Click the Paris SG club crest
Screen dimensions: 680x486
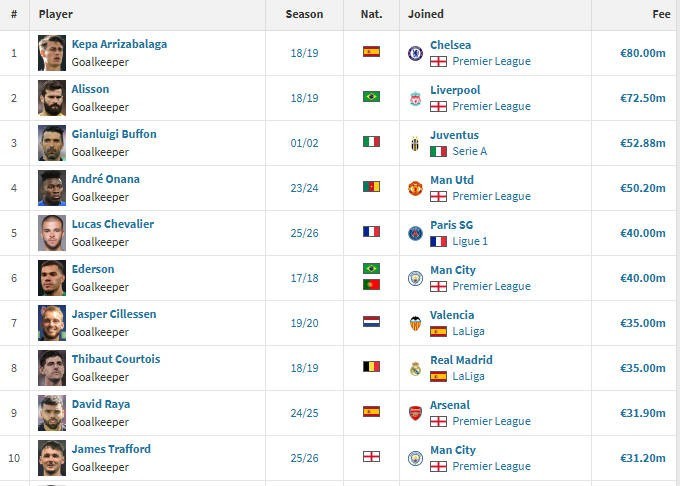point(415,233)
